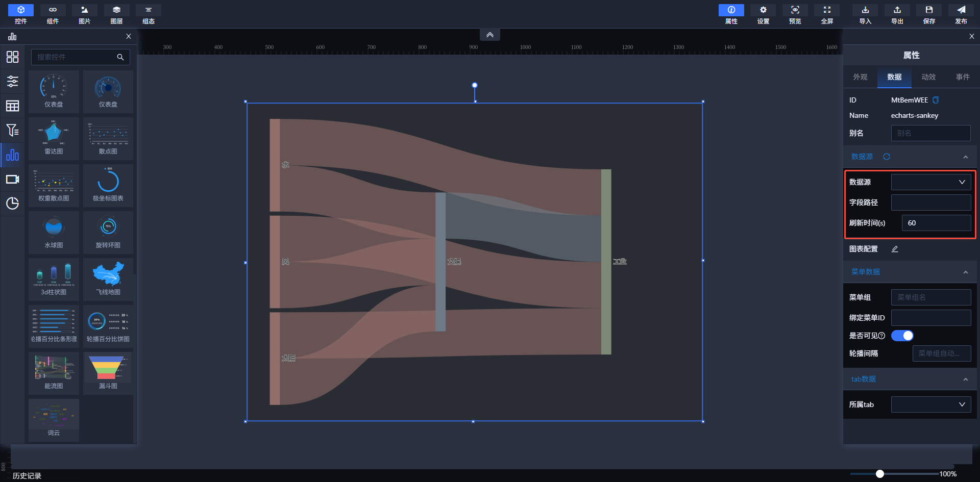Collapse the 菜单数据 section
The image size is (980, 482).
pyautogui.click(x=965, y=272)
